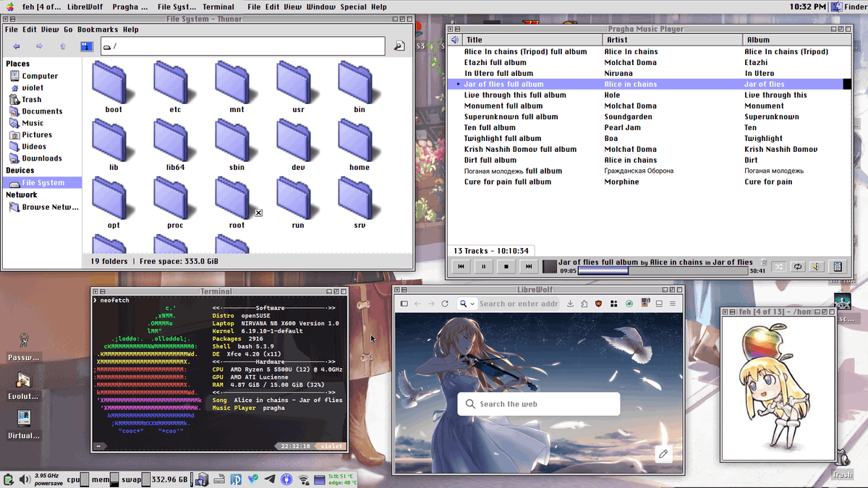Click the uBlock Origin shield icon
The image size is (868, 488).
pos(598,304)
